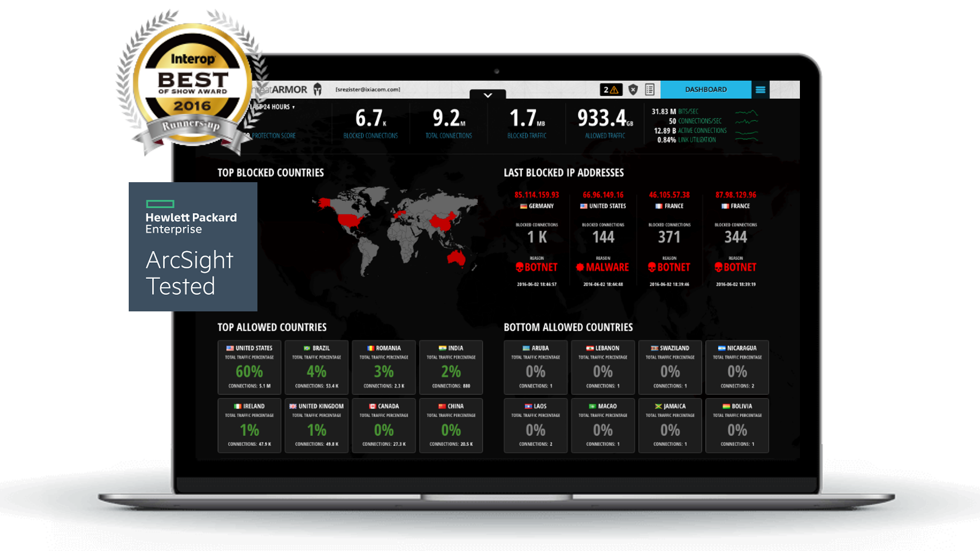The width and height of the screenshot is (980, 551).
Task: Open the log list document icon
Action: click(x=650, y=89)
